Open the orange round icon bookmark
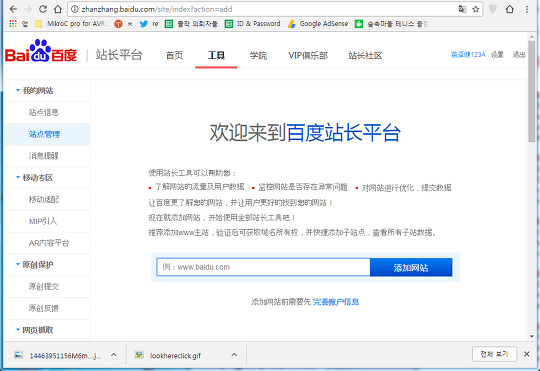The height and width of the screenshot is (371, 540). (x=118, y=24)
